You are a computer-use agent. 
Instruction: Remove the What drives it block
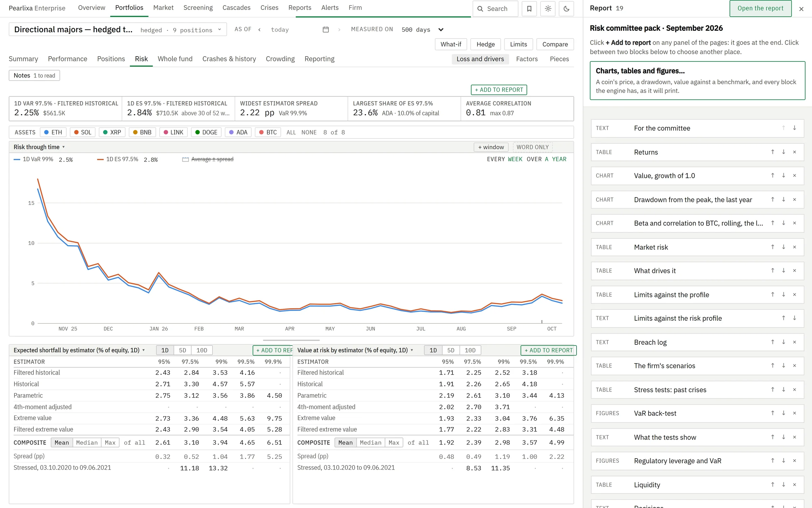(794, 271)
